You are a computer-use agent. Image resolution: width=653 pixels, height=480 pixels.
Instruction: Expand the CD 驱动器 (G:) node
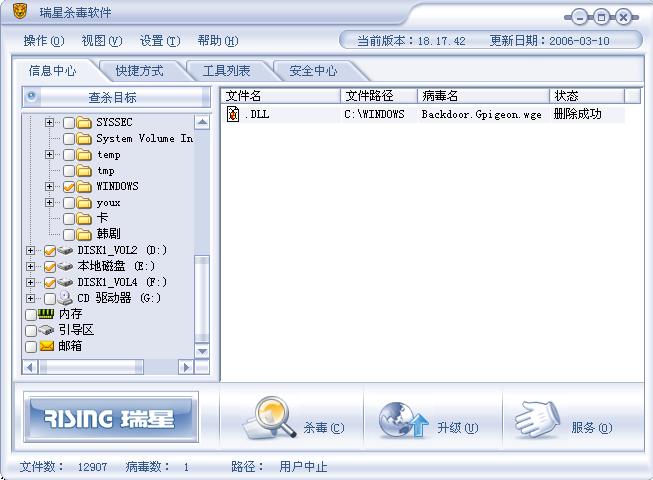point(30,298)
